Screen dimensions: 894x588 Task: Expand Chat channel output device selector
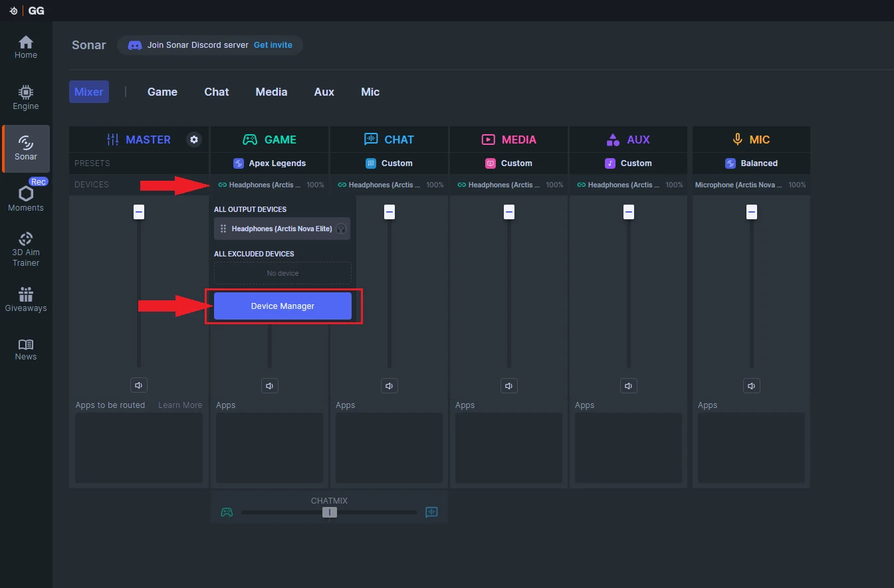coord(390,185)
